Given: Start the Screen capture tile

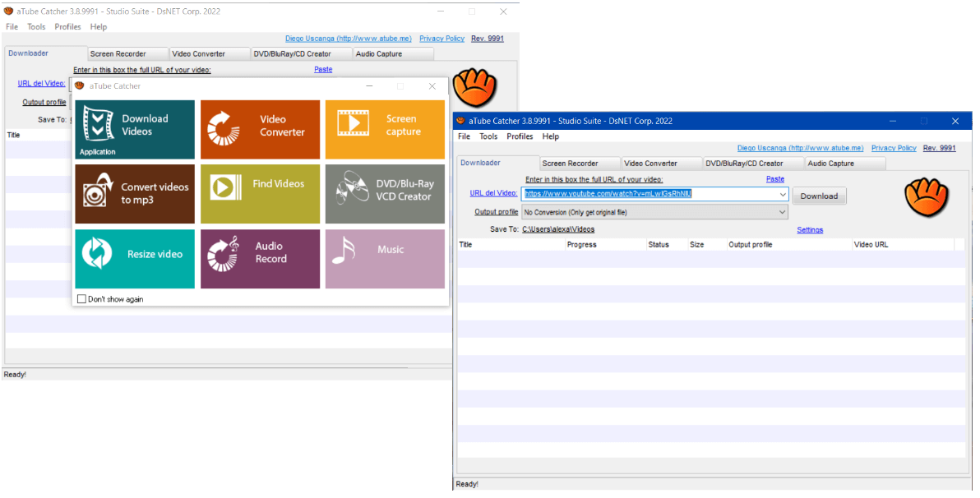Looking at the screenshot, I should [x=385, y=129].
